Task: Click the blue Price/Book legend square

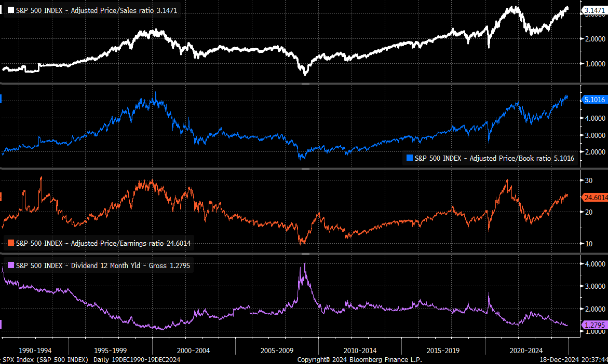Action: click(409, 158)
